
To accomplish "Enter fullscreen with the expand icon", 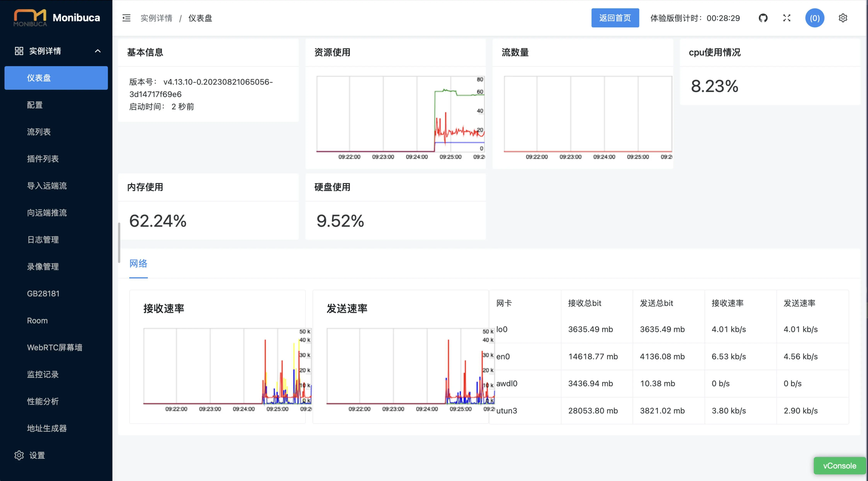I will click(786, 18).
